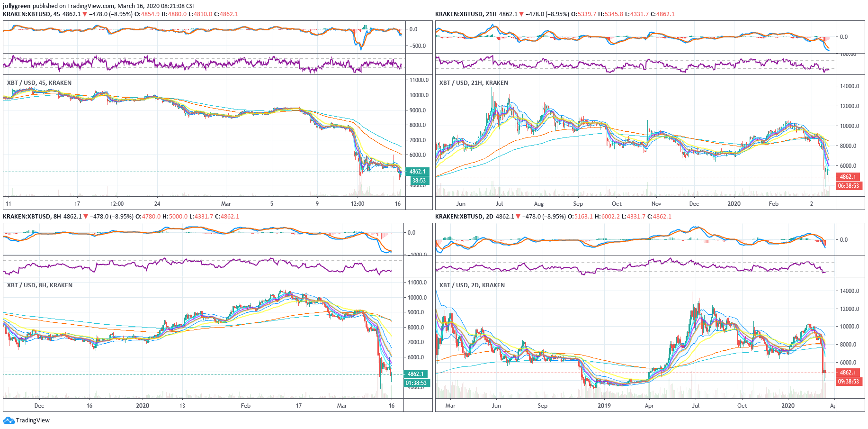The width and height of the screenshot is (868, 429).
Task: Click the red down arrow in KRAKEN:XBTUSD, 21H header
Action: coord(521,14)
